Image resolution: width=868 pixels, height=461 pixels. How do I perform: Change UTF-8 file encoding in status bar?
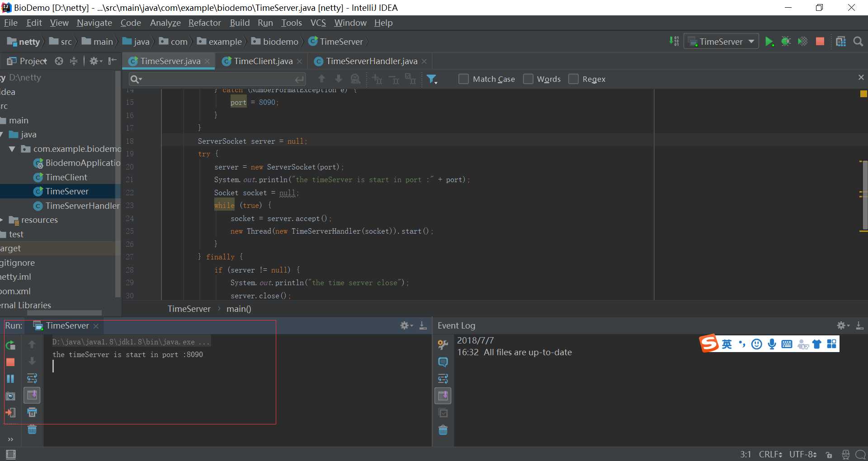click(x=803, y=454)
